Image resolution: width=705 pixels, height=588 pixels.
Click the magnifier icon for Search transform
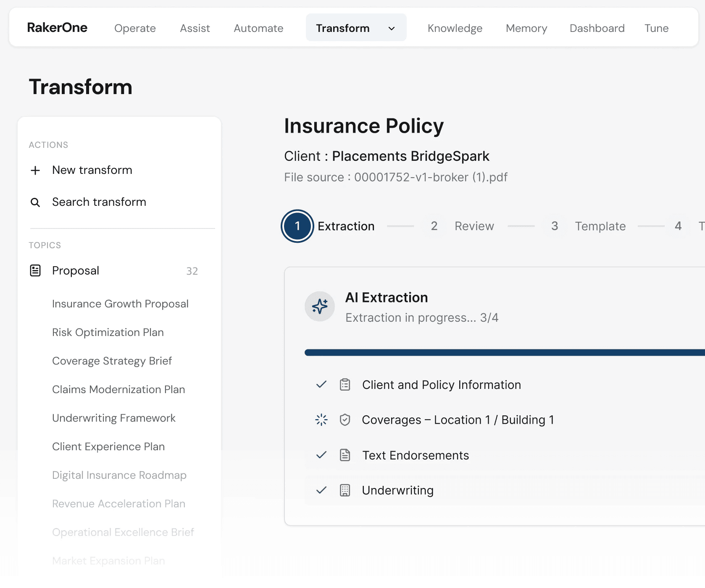pos(35,202)
